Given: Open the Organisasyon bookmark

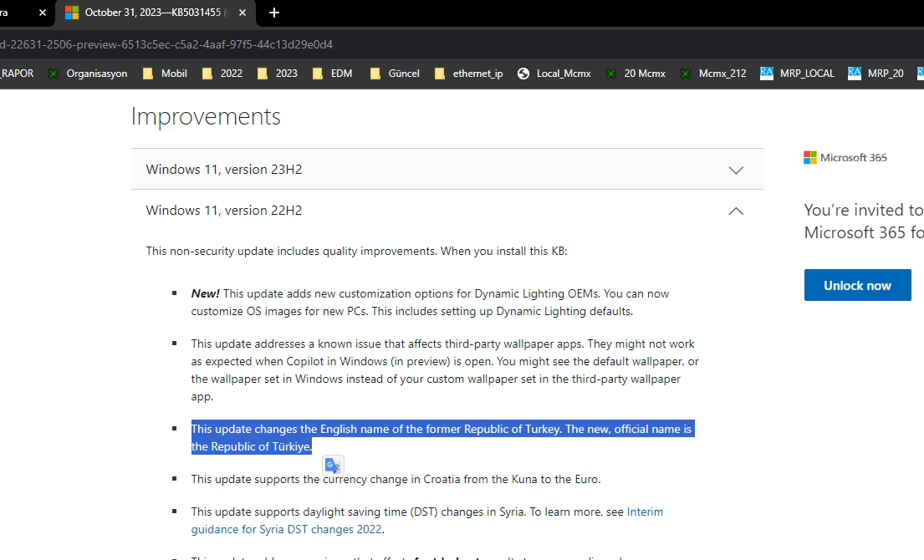Looking at the screenshot, I should click(x=88, y=74).
